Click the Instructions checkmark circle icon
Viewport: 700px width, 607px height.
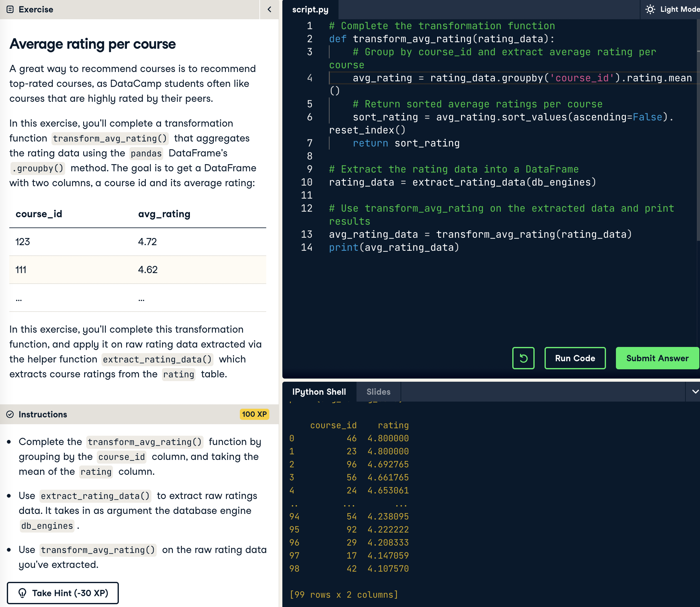click(x=10, y=414)
